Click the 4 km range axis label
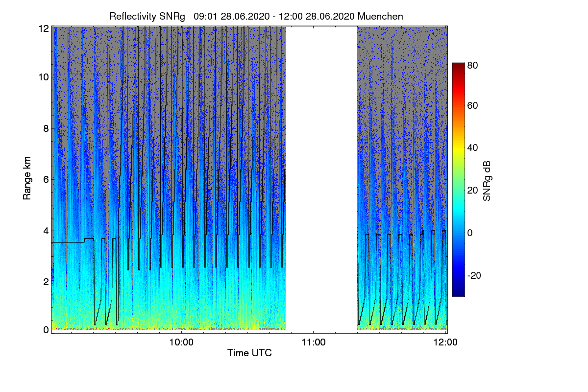 tap(46, 230)
